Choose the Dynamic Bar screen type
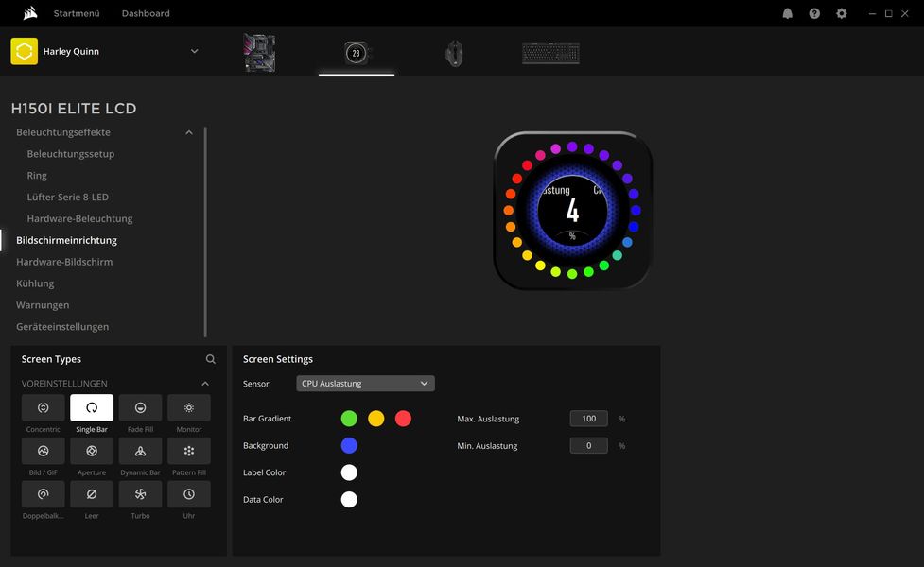 pos(140,451)
